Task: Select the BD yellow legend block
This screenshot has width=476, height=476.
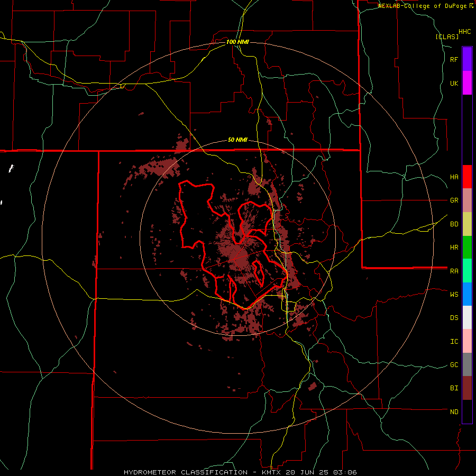Action: pyautogui.click(x=467, y=224)
